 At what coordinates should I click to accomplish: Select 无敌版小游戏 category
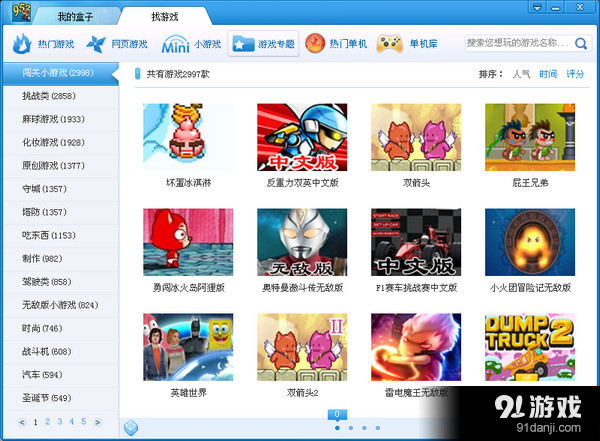pos(60,305)
